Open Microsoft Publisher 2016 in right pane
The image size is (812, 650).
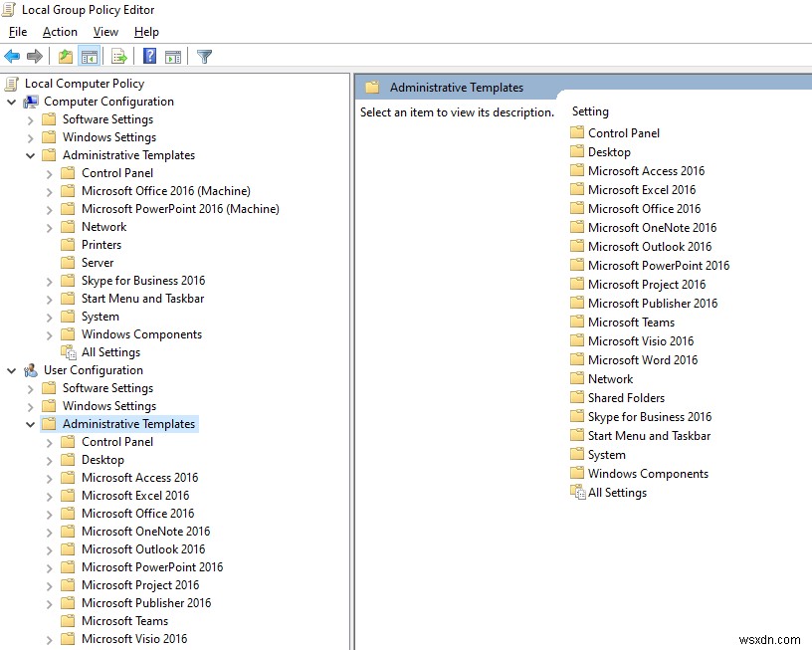click(x=653, y=304)
